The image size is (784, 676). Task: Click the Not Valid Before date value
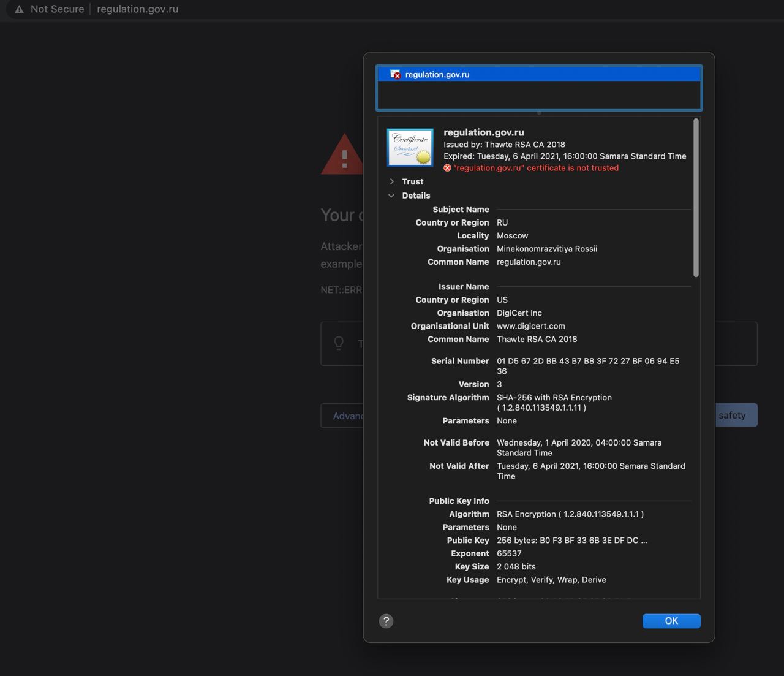coord(579,447)
